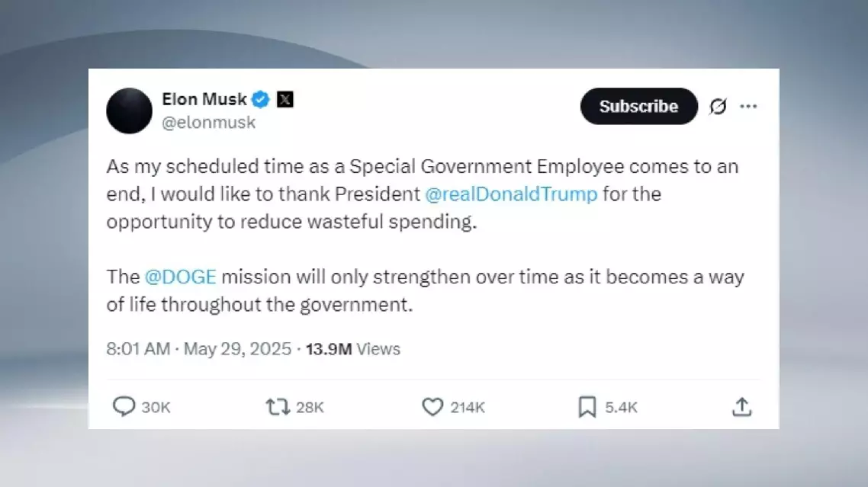Open the round profile avatar picture
The image size is (868, 487).
tap(129, 111)
